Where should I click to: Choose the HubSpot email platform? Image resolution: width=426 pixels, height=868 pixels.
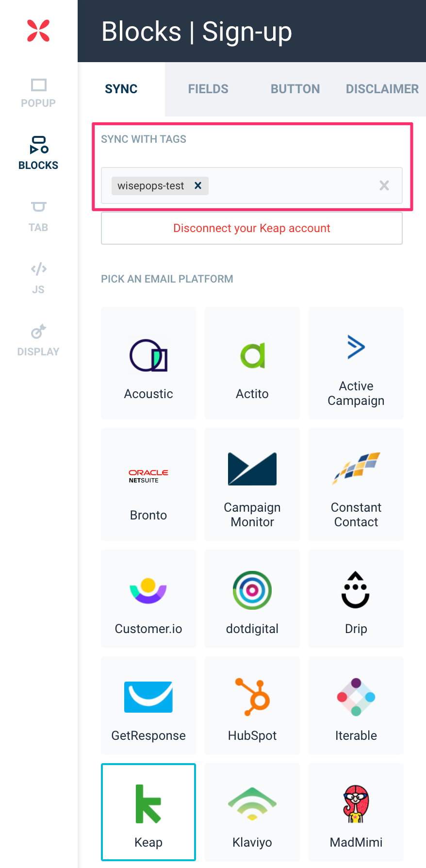coord(252,705)
